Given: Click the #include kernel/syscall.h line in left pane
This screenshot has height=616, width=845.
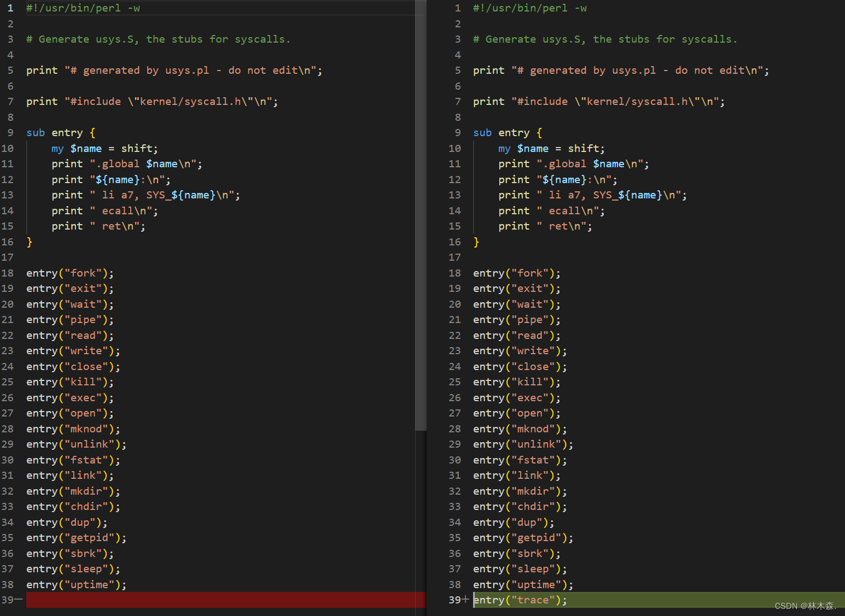Looking at the screenshot, I should pos(152,102).
